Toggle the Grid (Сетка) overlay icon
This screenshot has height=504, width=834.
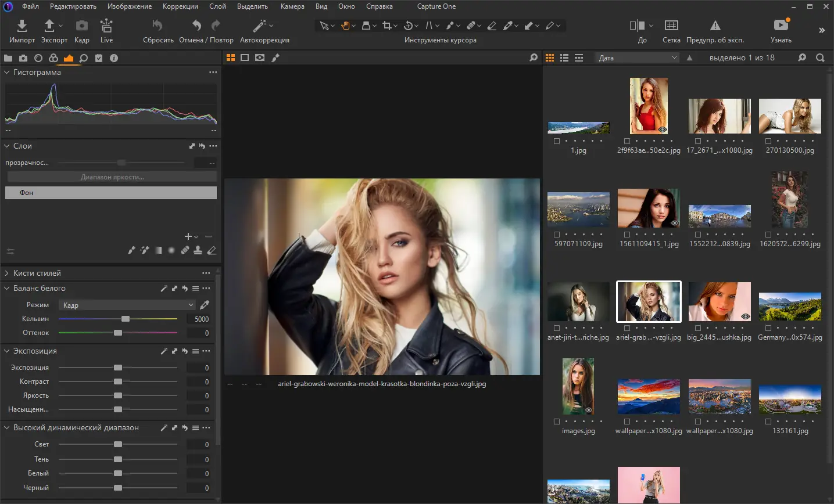(x=671, y=26)
